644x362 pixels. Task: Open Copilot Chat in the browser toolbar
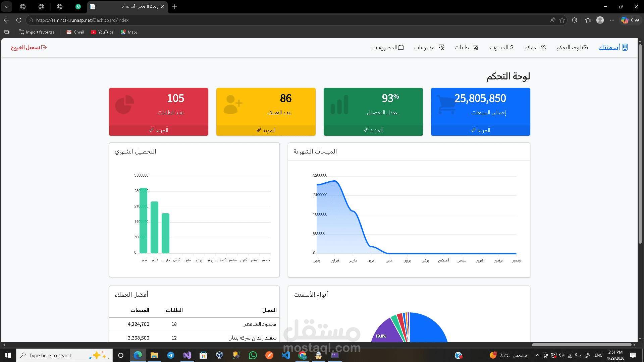click(x=630, y=20)
